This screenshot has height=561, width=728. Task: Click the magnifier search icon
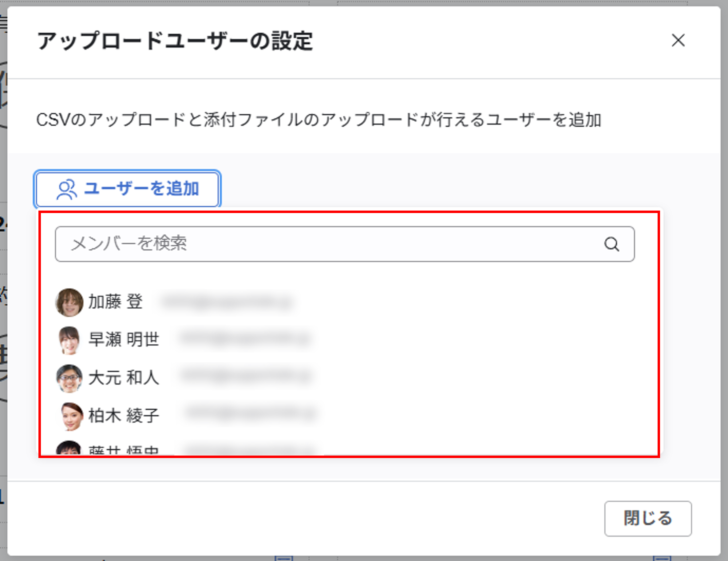(611, 244)
